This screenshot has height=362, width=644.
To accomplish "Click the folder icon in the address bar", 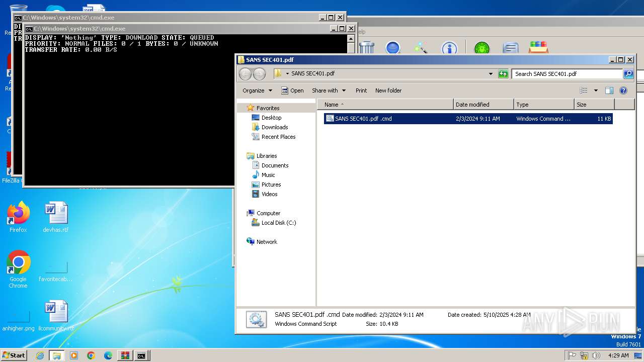I will (x=278, y=73).
